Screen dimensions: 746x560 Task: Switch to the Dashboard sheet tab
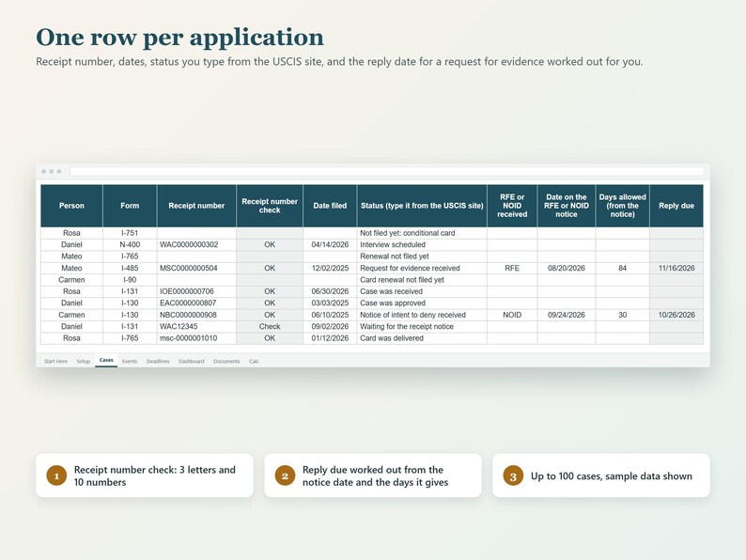(192, 361)
